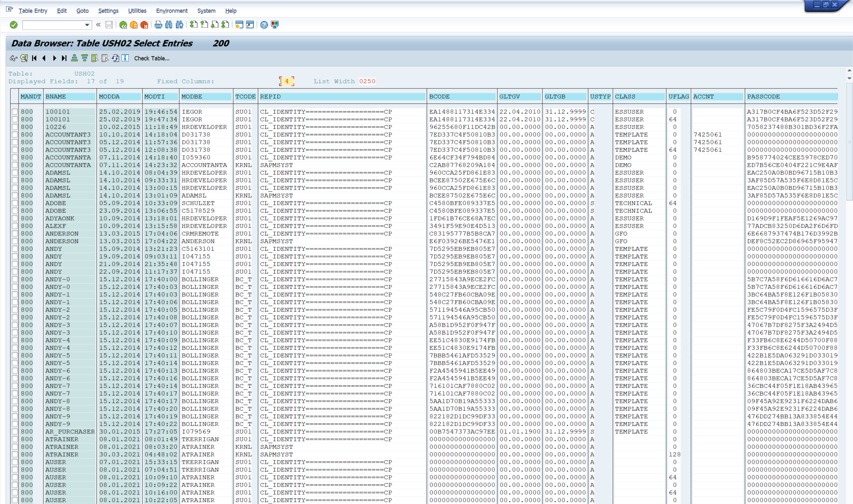This screenshot has height=504, width=853.
Task: Check the ADOBE row modified by SCHULZET
Action: click(14, 203)
